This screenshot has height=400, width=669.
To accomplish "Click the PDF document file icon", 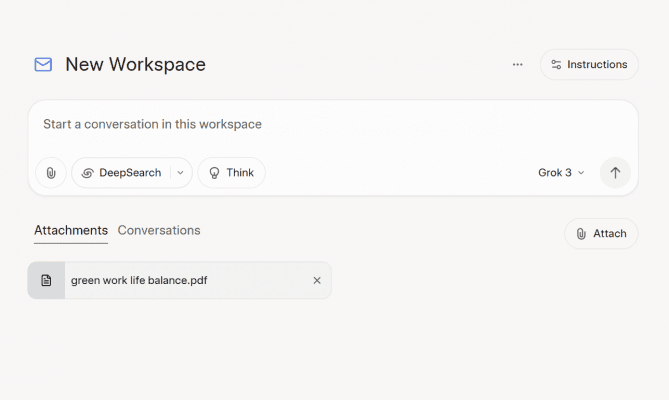I will coord(46,281).
